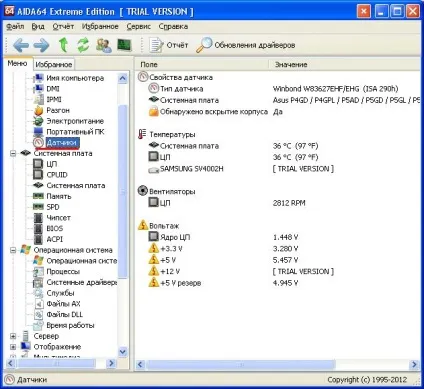Select IPMI tree item
The image size is (424, 389).
(54, 99)
